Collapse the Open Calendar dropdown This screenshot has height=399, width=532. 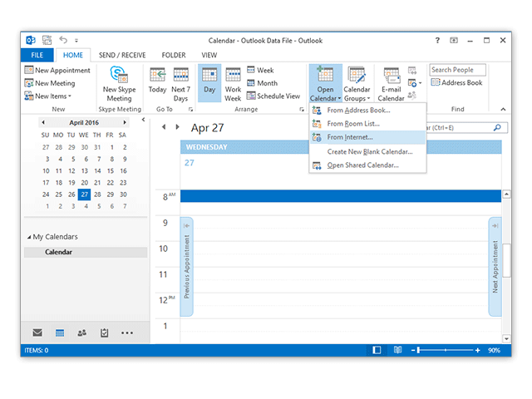click(325, 83)
